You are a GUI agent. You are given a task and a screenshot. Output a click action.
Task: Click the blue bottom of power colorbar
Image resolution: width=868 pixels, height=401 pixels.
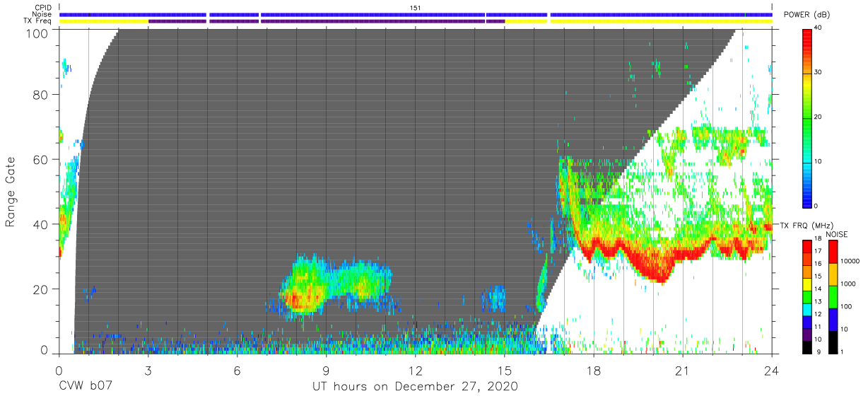[807, 198]
